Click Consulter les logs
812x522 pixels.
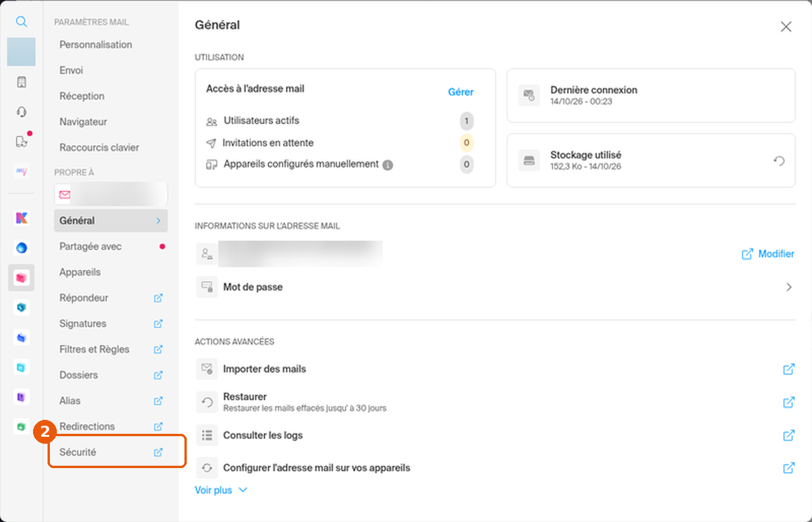click(x=263, y=435)
